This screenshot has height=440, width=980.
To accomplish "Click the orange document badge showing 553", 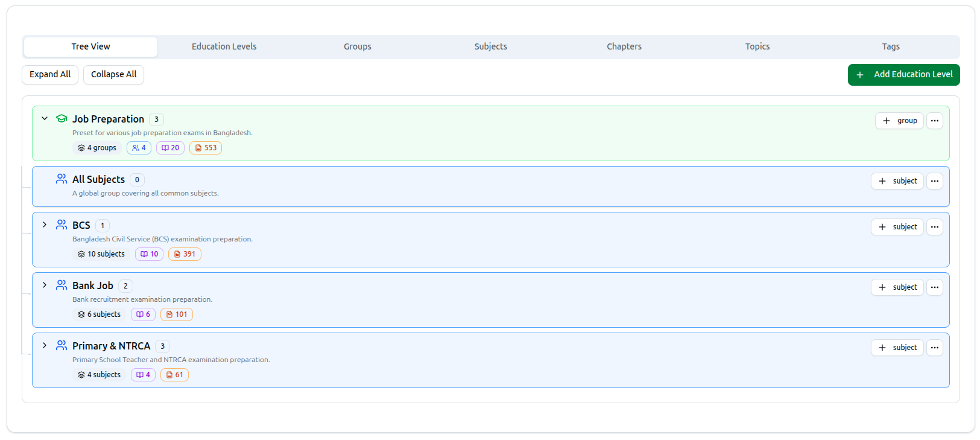I will pyautogui.click(x=206, y=148).
